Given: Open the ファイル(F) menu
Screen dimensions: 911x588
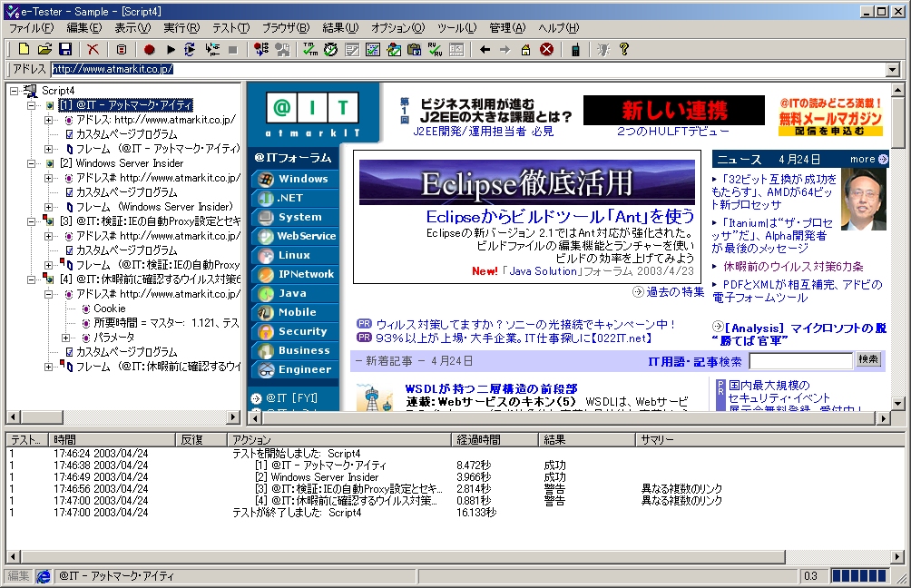Looking at the screenshot, I should [x=32, y=28].
